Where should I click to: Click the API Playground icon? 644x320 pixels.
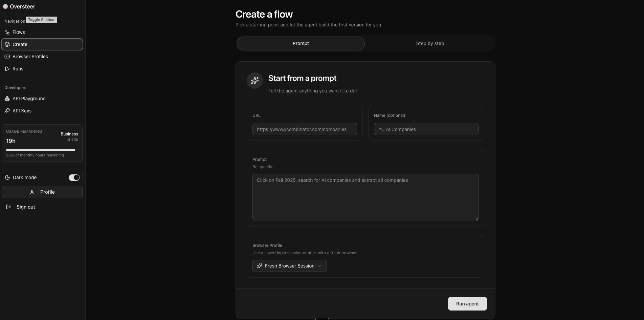tap(7, 99)
